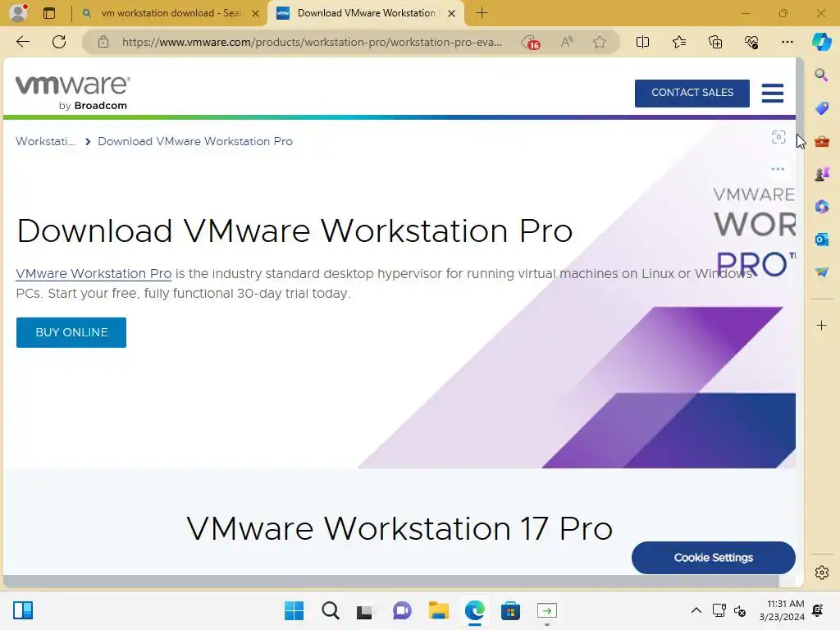Screen dimensions: 840x630
Task: Follow the VMware Workstation Pro link
Action: 94,273
